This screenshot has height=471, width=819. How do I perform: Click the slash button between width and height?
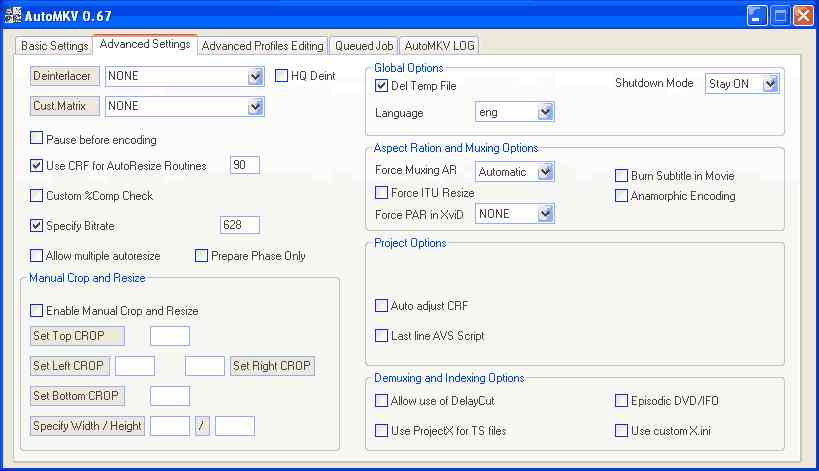(x=202, y=426)
